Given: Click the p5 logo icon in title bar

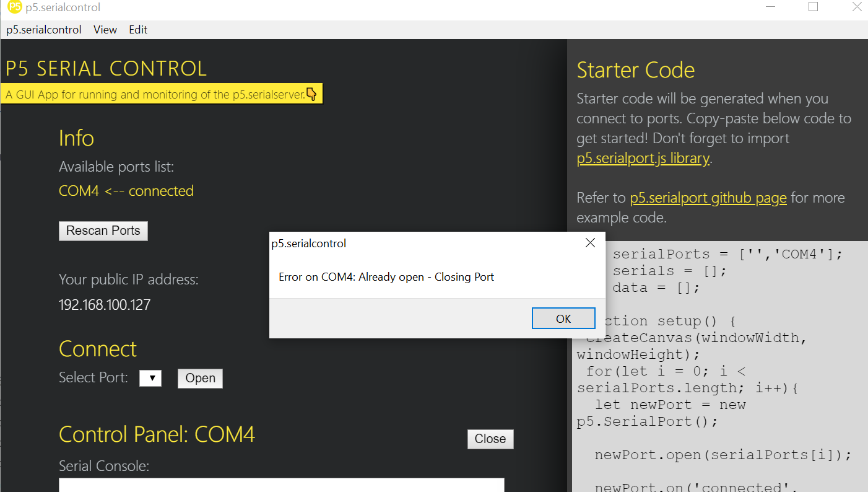Looking at the screenshot, I should 14,7.
